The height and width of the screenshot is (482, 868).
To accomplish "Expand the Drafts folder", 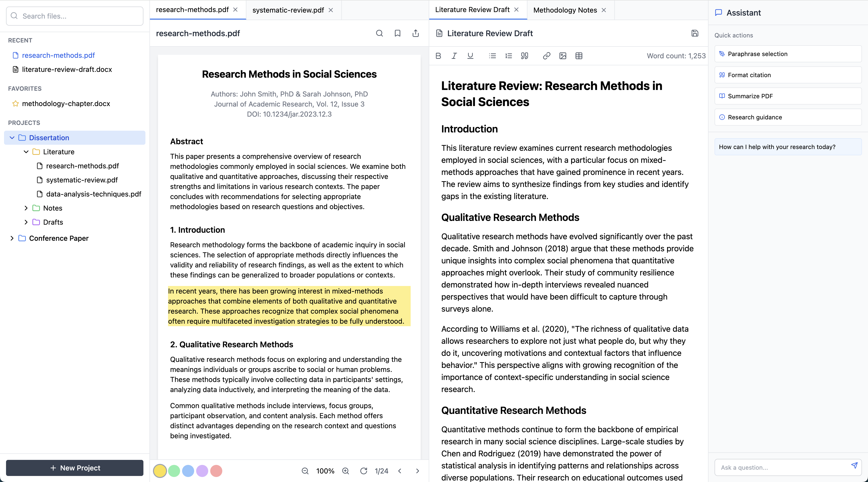I will click(26, 222).
